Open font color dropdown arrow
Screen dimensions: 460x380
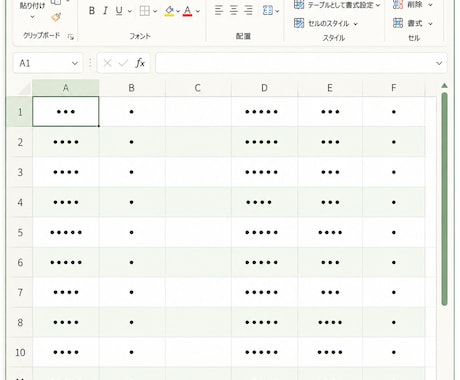click(x=198, y=11)
